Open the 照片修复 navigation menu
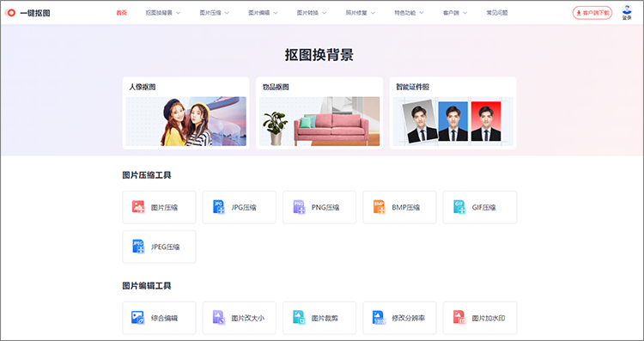Screen dimensions: 644x341 (x=360, y=13)
